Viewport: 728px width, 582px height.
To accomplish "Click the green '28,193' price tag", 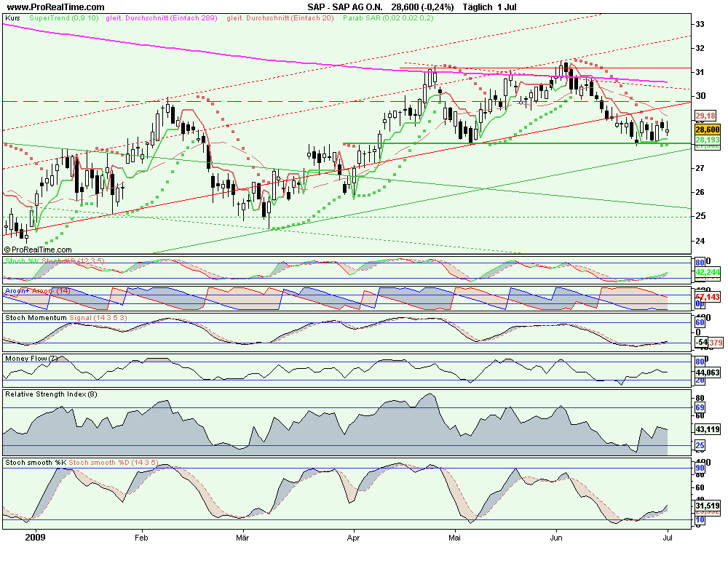I will (x=708, y=140).
